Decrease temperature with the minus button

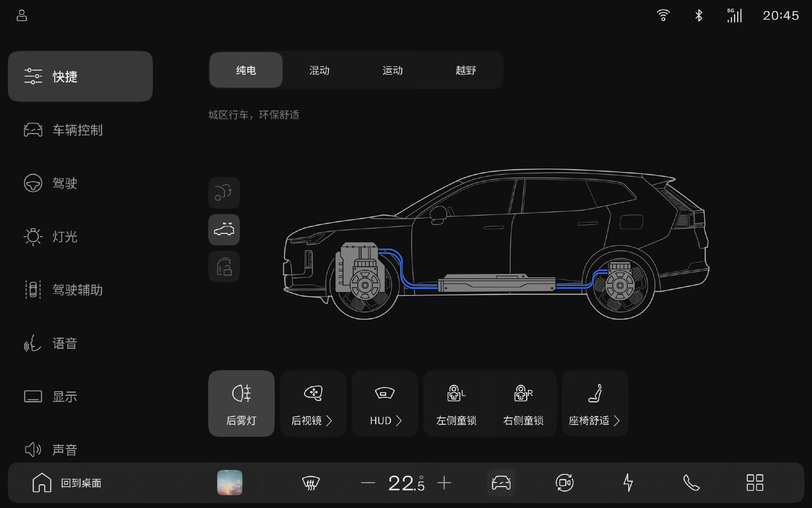pos(368,483)
